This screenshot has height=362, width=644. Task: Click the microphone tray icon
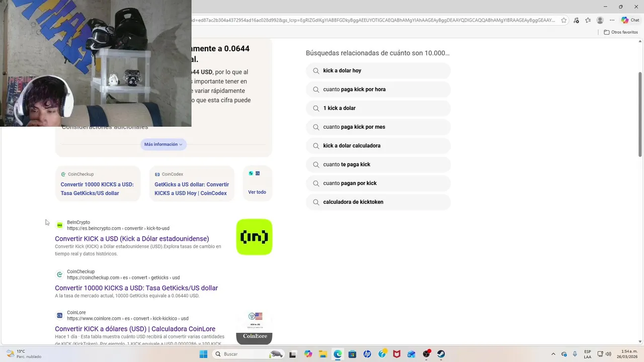(575, 354)
